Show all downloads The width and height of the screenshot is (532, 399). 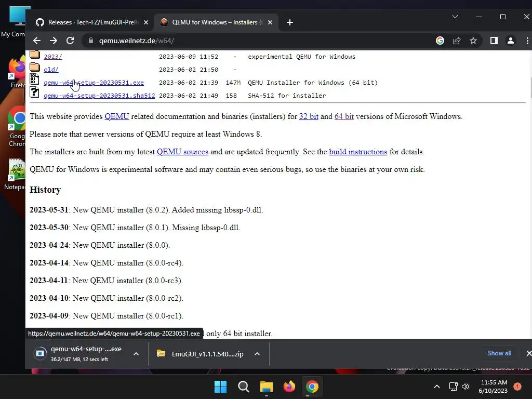tap(499, 353)
